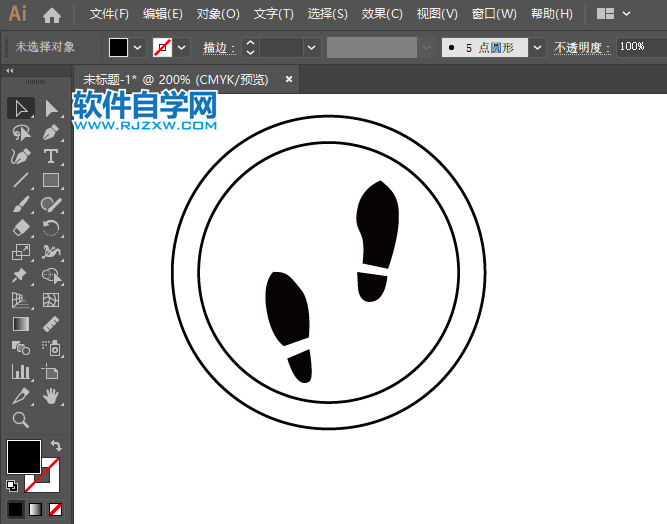Swap fill and stroke colors

coord(56,445)
